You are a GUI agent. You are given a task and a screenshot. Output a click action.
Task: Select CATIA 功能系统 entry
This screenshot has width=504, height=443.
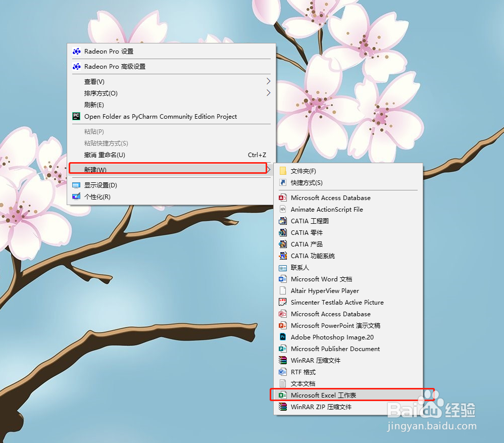348,256
